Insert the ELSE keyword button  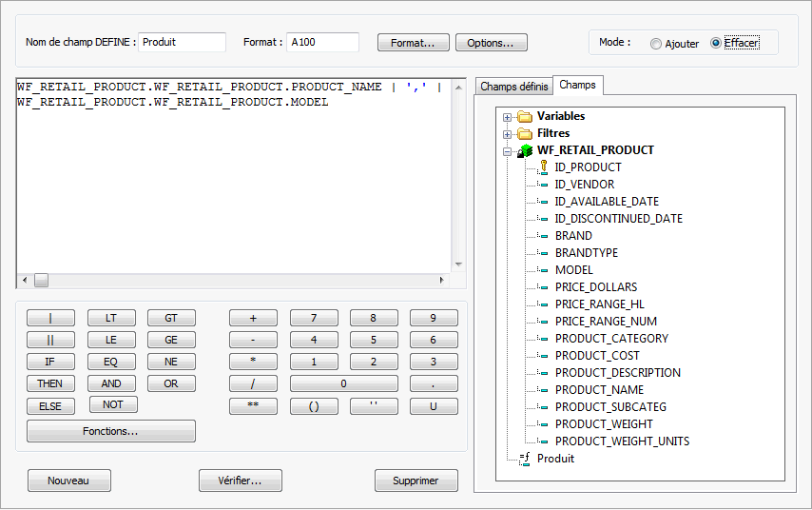(50, 406)
